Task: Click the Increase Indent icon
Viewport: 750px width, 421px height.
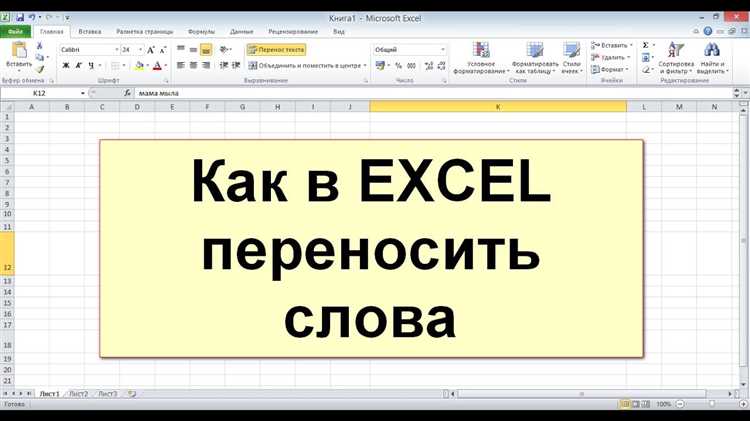Action: coord(236,65)
